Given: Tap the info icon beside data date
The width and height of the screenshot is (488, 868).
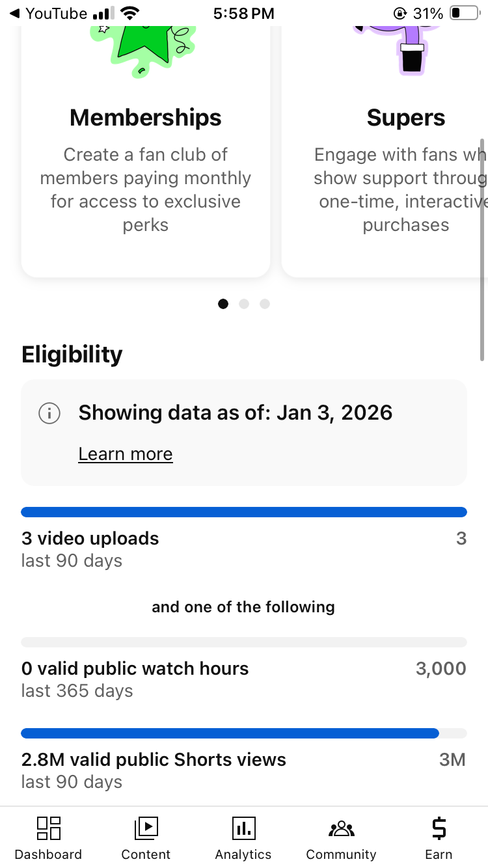Looking at the screenshot, I should [x=49, y=413].
